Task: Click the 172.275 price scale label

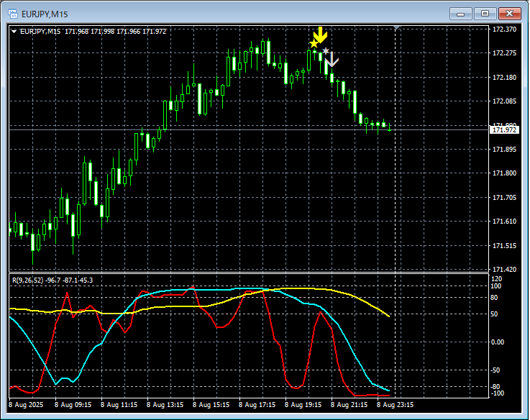Action: (x=504, y=53)
